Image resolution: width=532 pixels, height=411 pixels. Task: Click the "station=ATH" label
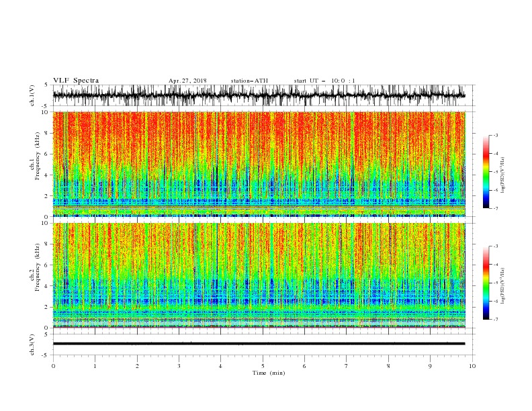click(x=249, y=81)
